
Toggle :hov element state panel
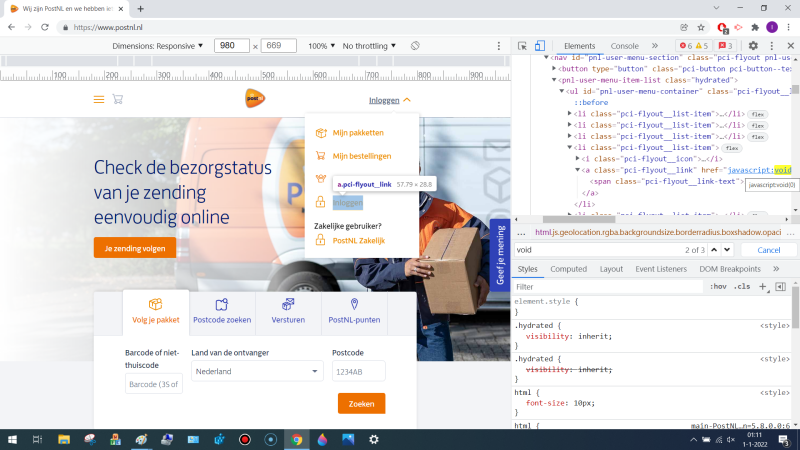(717, 287)
